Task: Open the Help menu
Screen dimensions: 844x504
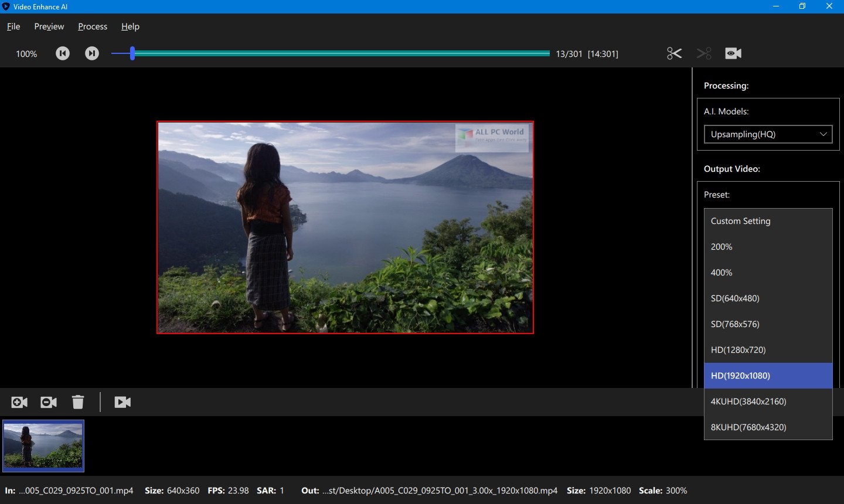Action: click(130, 26)
